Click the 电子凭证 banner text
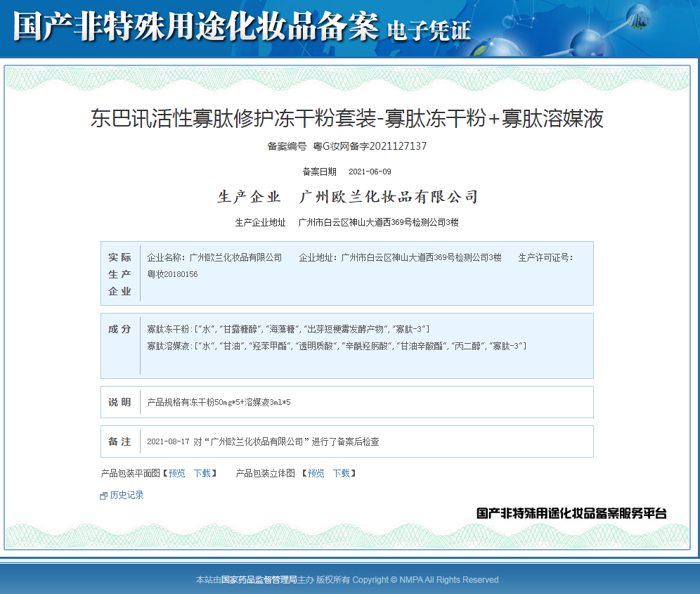The width and height of the screenshot is (700, 594). tap(429, 31)
